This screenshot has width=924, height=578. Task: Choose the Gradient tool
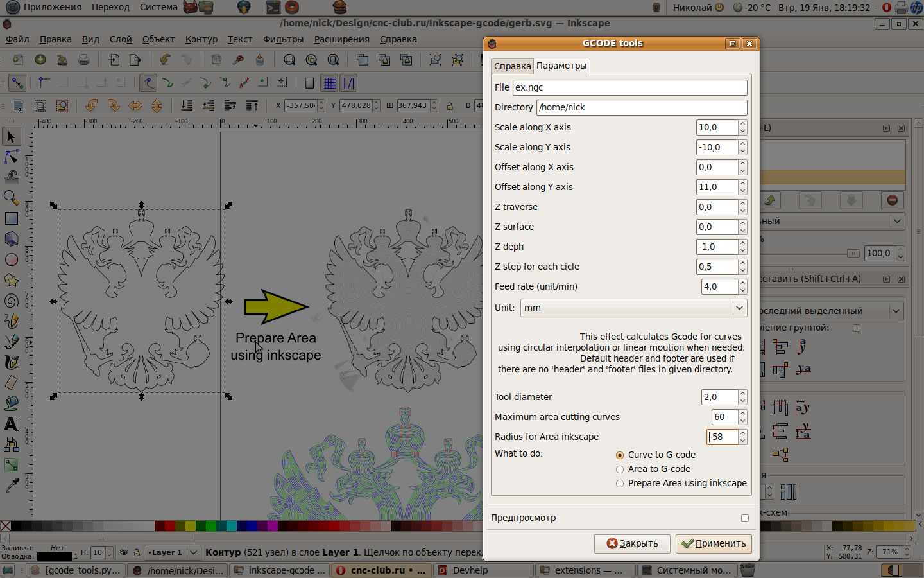[12, 465]
